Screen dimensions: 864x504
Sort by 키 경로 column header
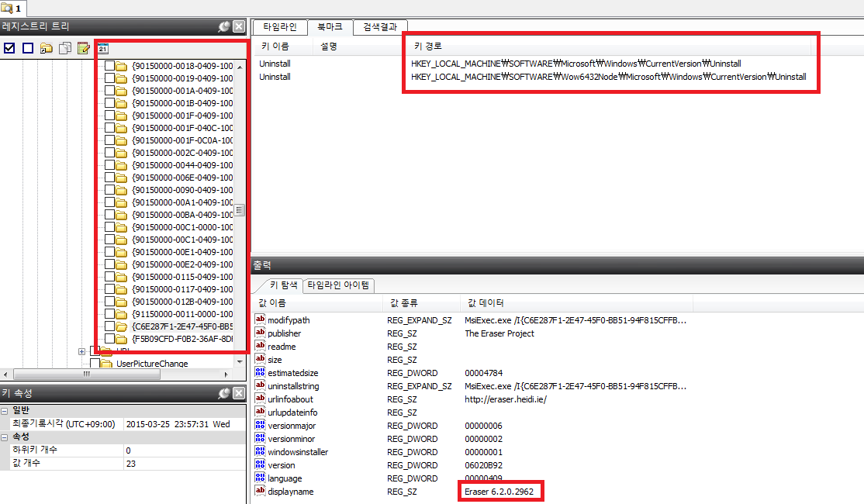tap(609, 47)
